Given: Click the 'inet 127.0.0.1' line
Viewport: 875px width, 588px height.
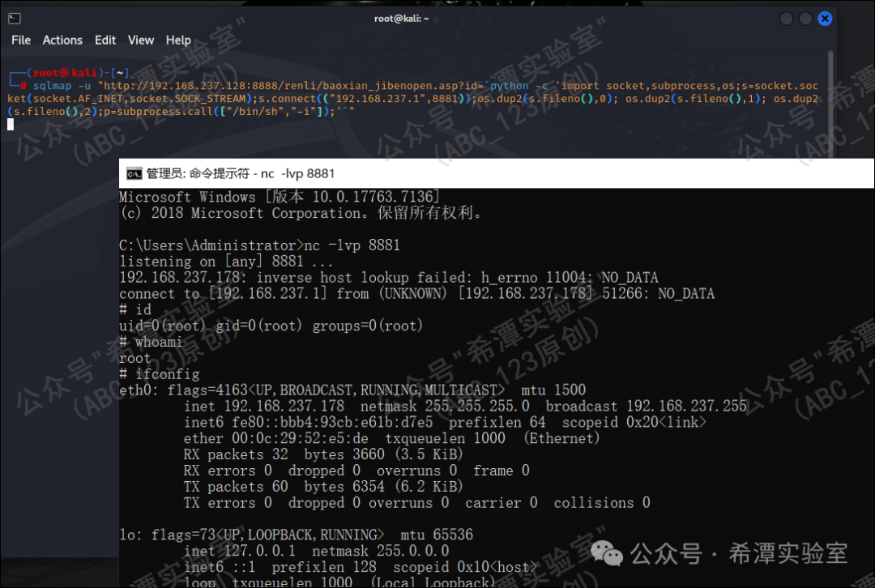Looking at the screenshot, I should point(317,552).
